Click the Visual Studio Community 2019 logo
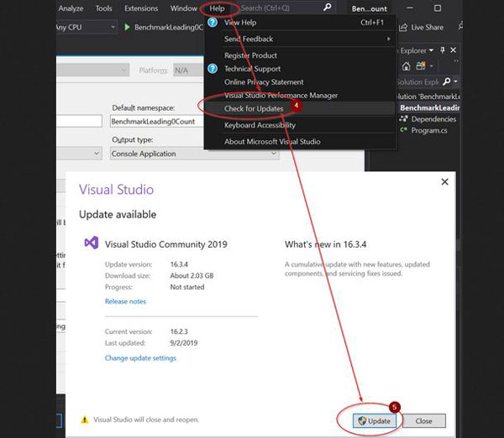Image resolution: width=504 pixels, height=438 pixels. [x=92, y=243]
